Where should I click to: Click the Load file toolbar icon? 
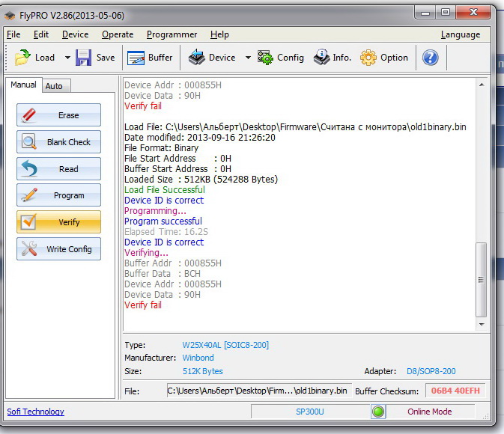click(x=24, y=58)
